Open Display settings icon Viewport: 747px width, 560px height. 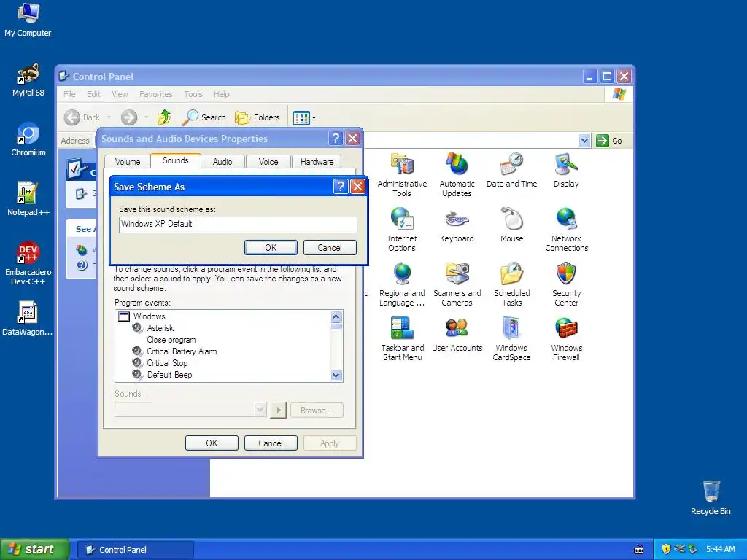tap(566, 170)
